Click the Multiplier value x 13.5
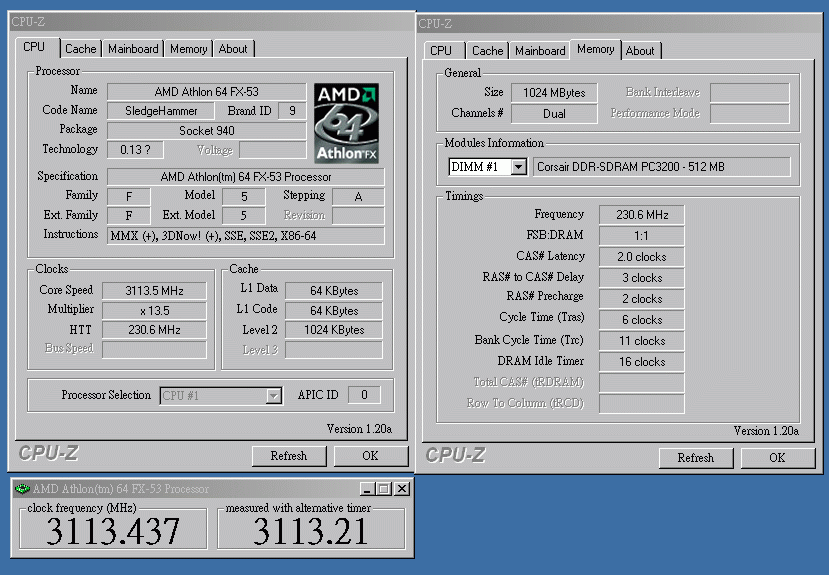Viewport: 829px width, 575px height. pos(154,311)
